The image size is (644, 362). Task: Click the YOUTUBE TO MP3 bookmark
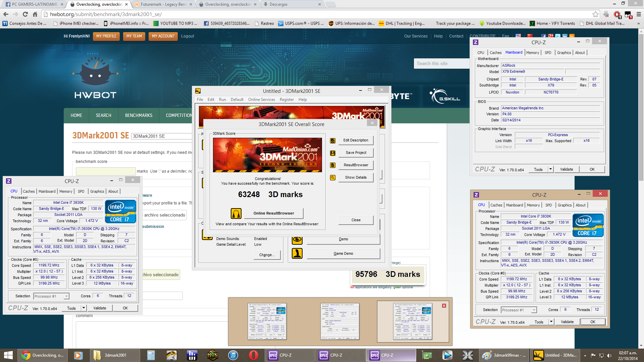pos(175,23)
